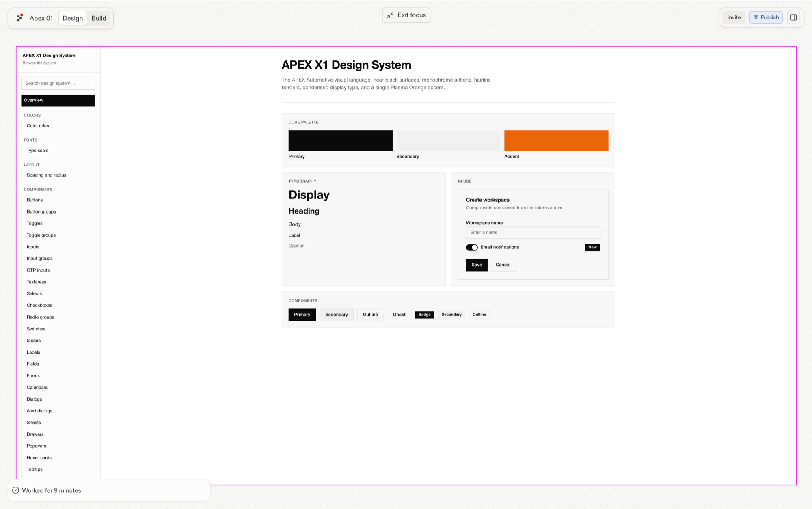Click the Display typography sample
The image size is (812, 509).
click(x=309, y=195)
